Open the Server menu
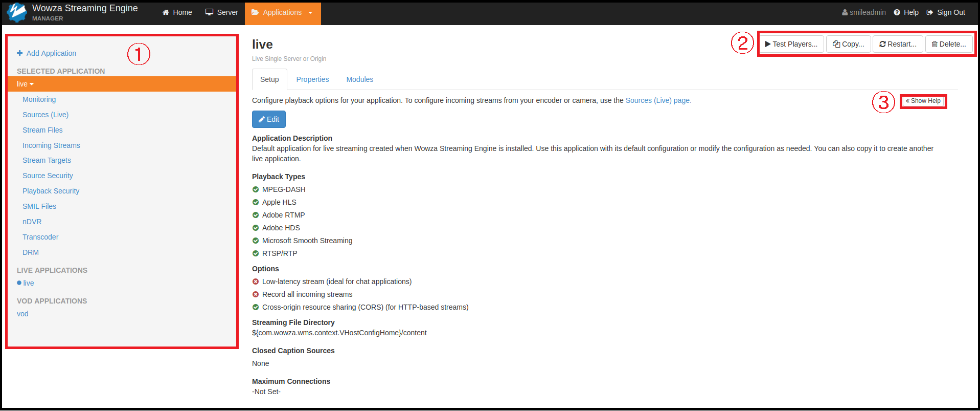 (222, 12)
